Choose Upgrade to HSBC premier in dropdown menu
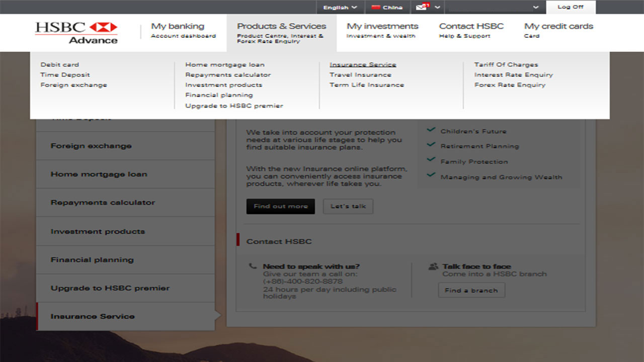 coord(234,106)
